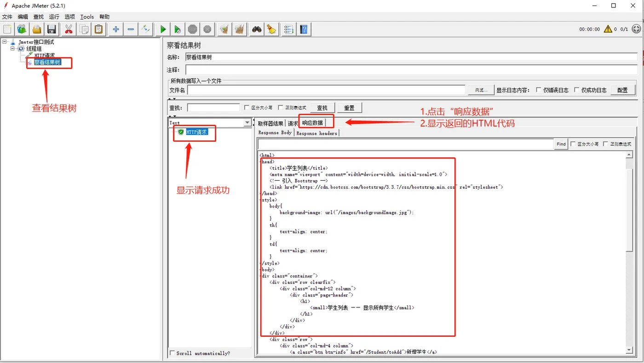Click the toggle enable/disable toolbar icon
This screenshot has width=644, height=363.
145,29
